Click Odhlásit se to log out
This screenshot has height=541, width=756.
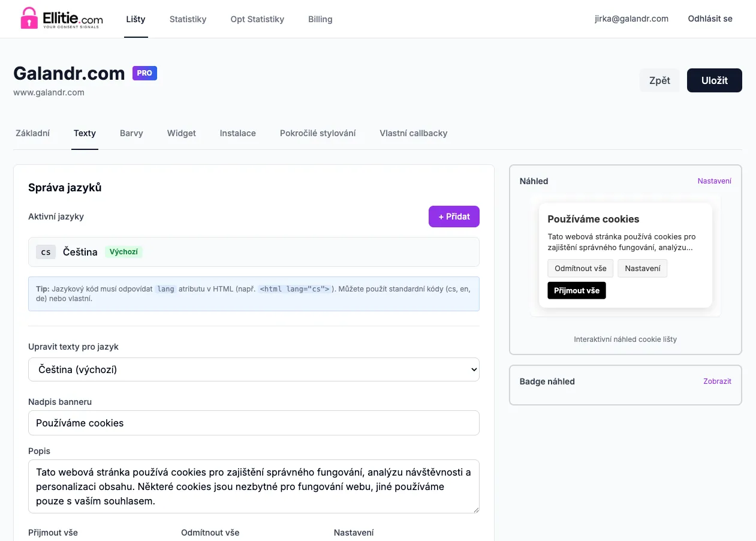[710, 19]
